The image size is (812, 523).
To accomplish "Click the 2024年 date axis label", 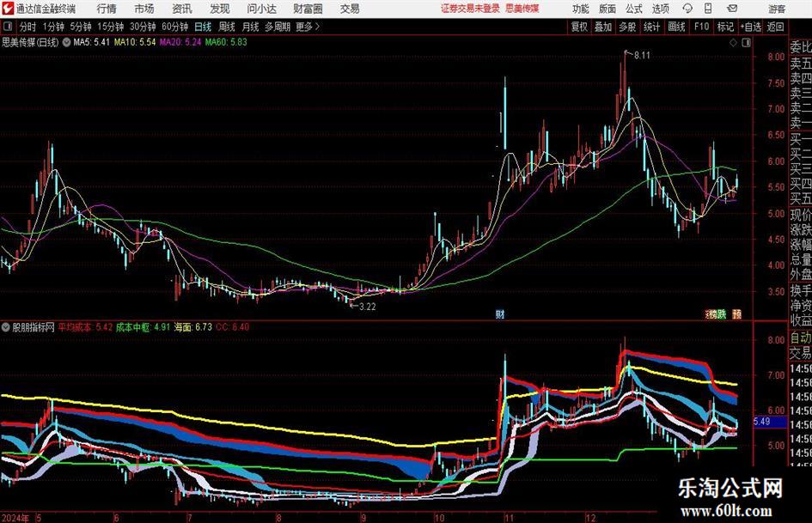I will 15,518.
